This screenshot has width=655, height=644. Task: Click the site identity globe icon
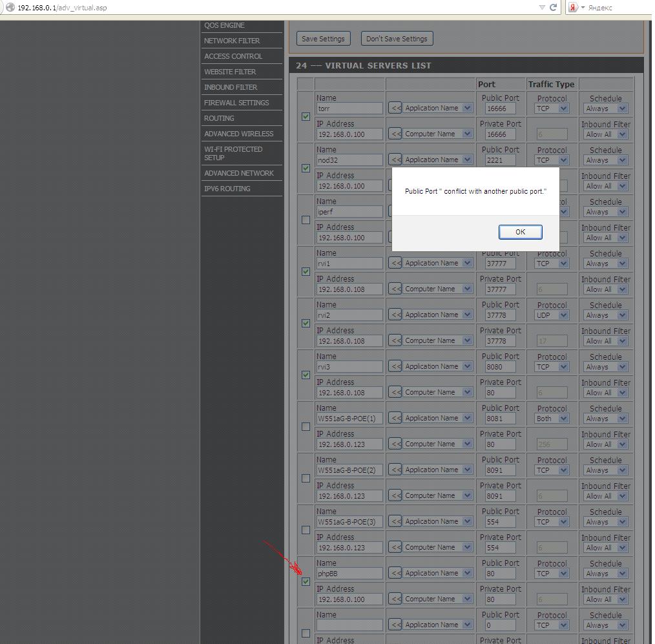pos(10,8)
